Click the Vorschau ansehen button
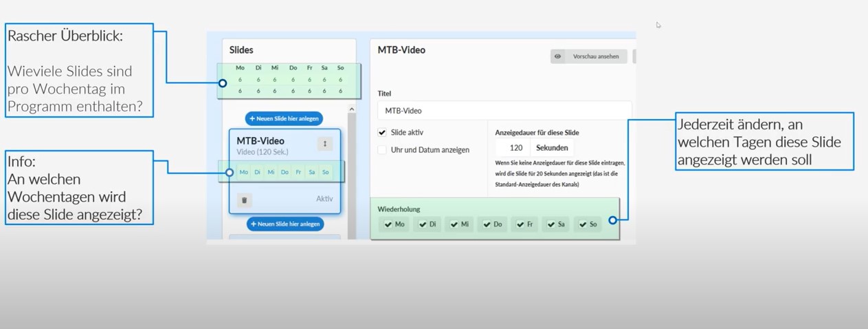This screenshot has width=868, height=329. [x=589, y=56]
